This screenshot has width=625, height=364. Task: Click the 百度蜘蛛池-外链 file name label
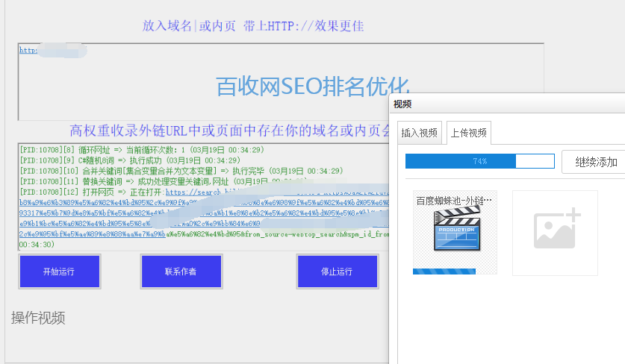454,201
